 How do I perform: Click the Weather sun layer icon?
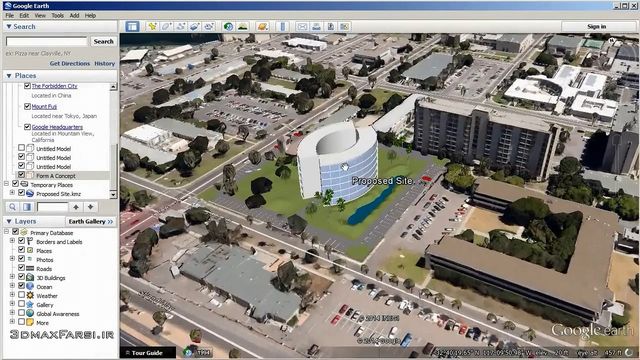point(30,296)
